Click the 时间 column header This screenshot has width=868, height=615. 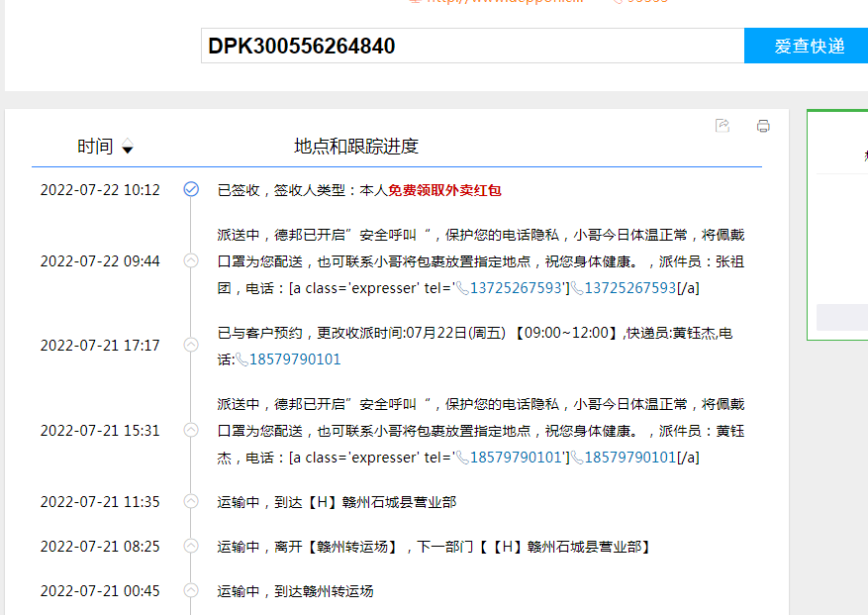click(x=95, y=147)
